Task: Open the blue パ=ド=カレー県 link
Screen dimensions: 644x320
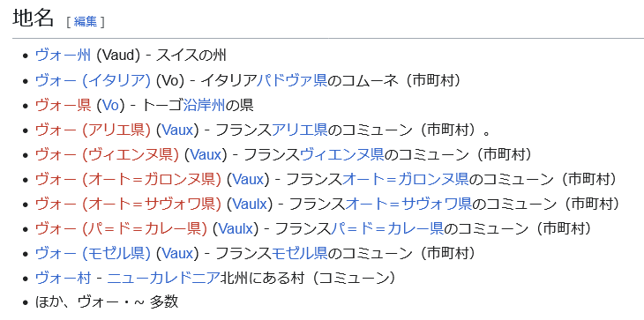Action: click(x=387, y=228)
